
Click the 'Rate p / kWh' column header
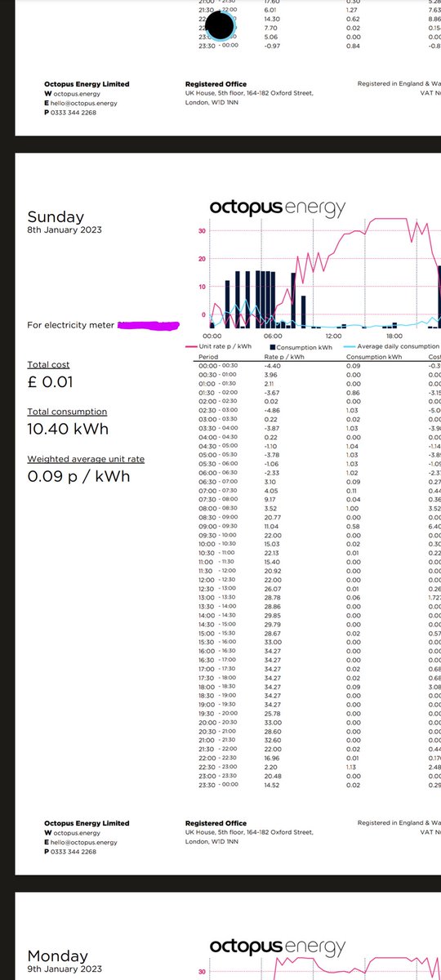click(x=284, y=357)
